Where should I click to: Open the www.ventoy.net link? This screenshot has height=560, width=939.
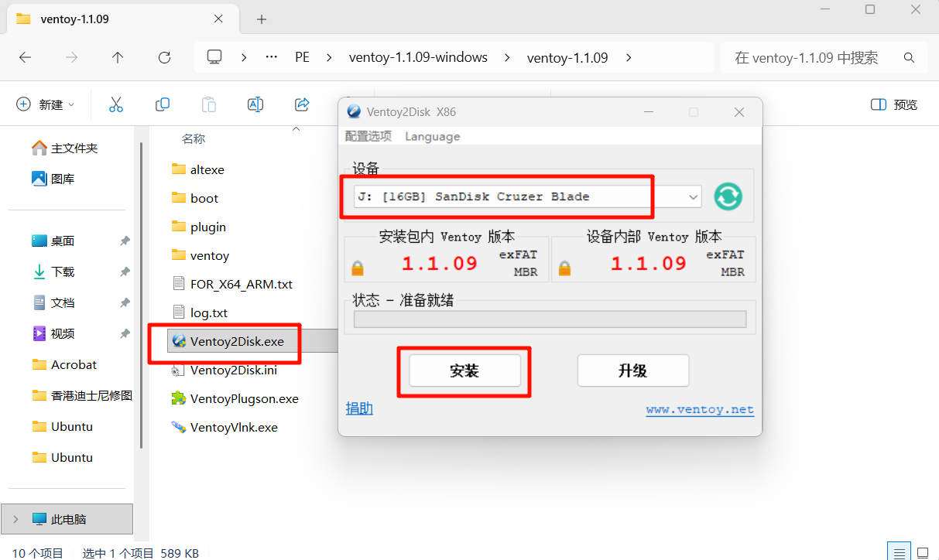[x=700, y=410]
